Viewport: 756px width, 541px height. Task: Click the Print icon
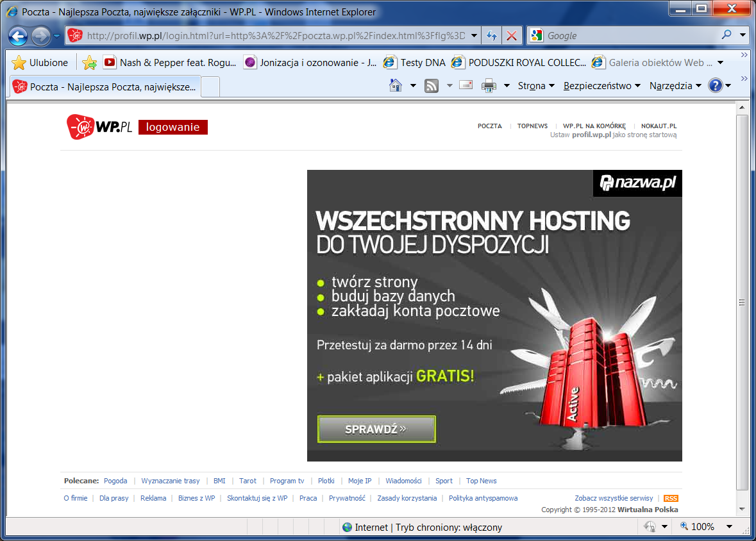(x=489, y=86)
